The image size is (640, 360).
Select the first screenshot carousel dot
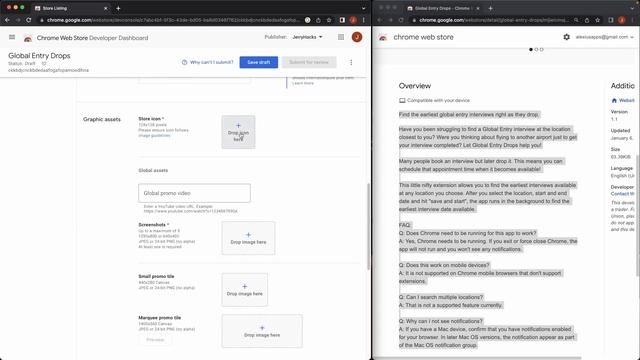pyautogui.click(x=531, y=49)
